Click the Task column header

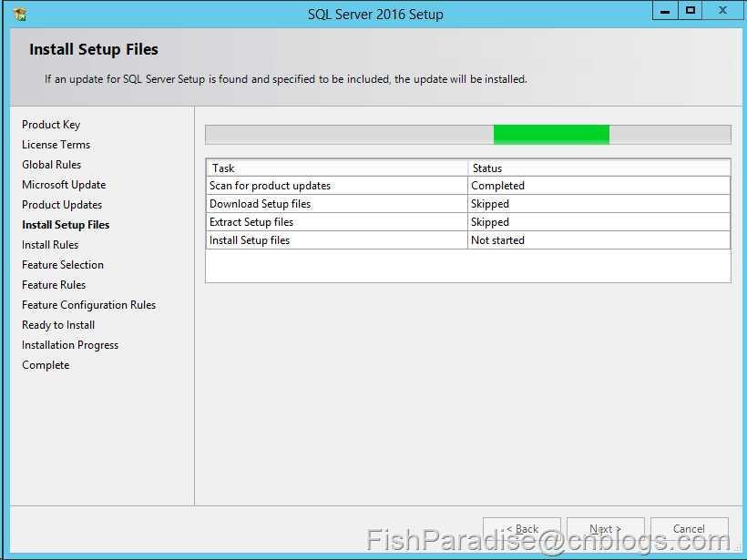pos(337,168)
